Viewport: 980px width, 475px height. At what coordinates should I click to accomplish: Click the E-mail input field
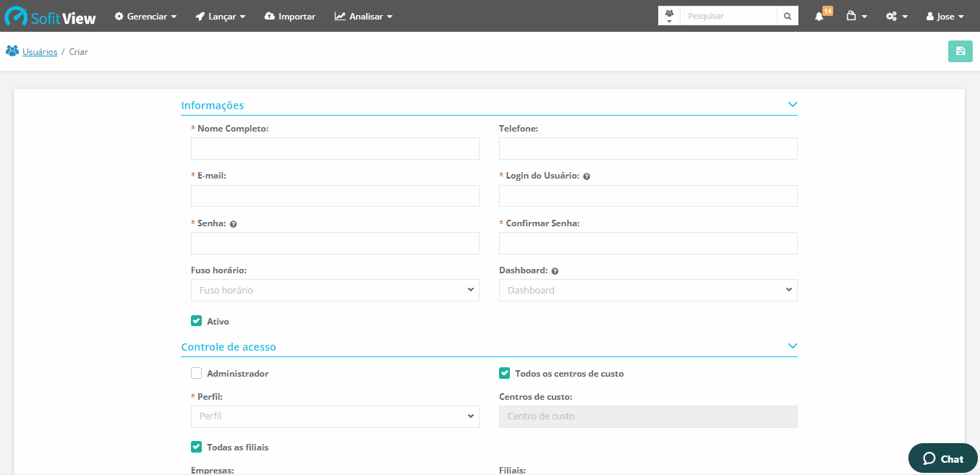tap(335, 196)
